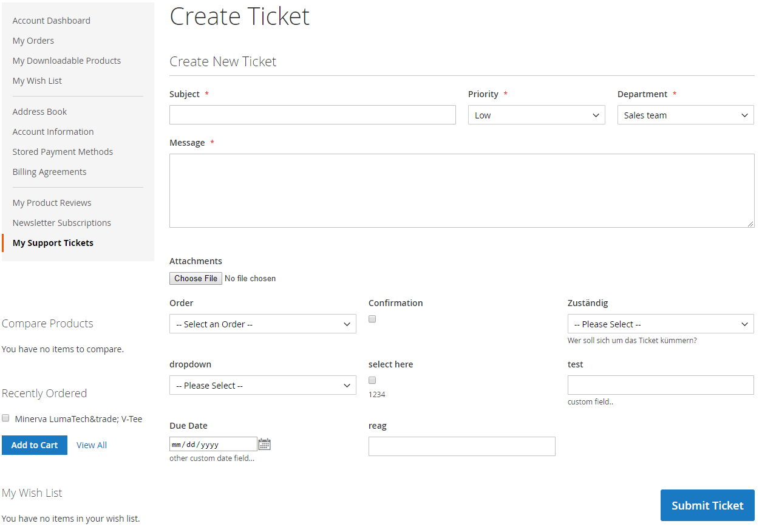762x532 pixels.
Task: Click the Due Date mm/dd/yyyy field
Action: tap(213, 444)
